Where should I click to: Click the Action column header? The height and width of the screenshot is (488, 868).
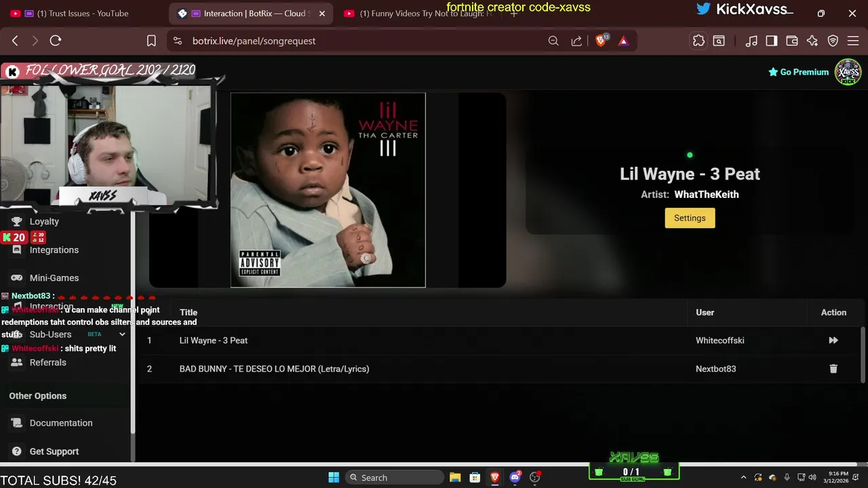833,312
